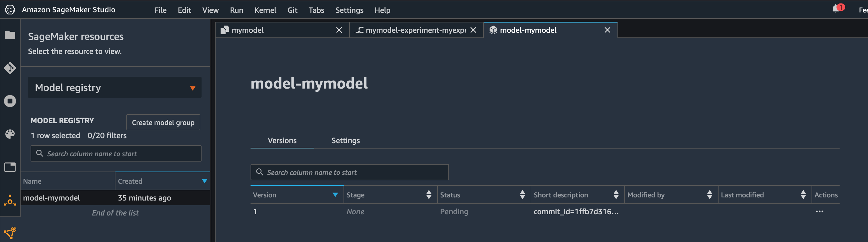Expand the Model registry resource dropdown

(115, 88)
